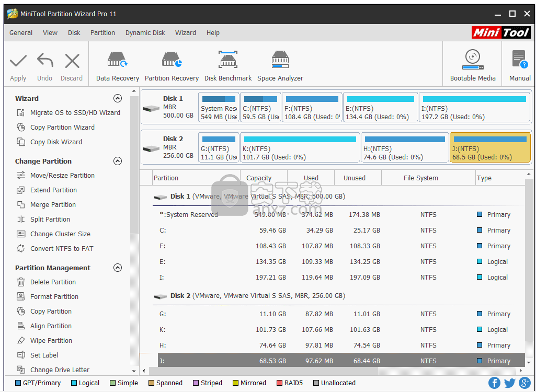Open the Partition menu

pyautogui.click(x=102, y=33)
